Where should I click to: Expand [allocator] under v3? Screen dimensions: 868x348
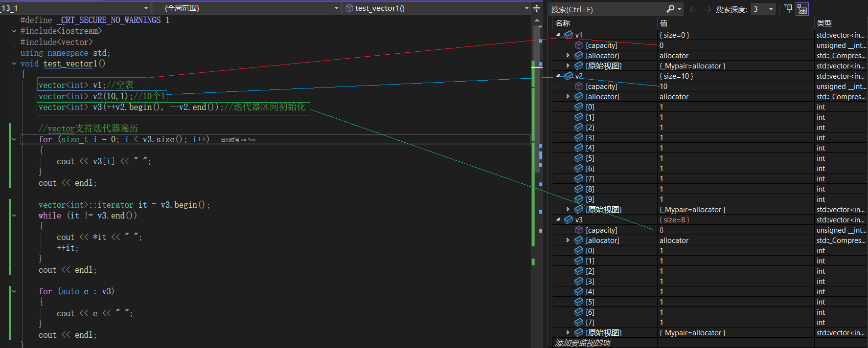click(568, 240)
